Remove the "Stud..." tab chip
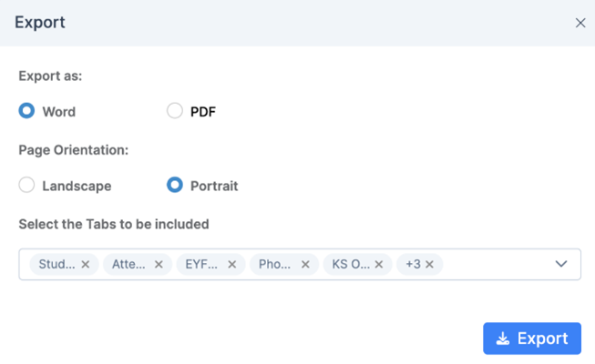Image resolution: width=595 pixels, height=364 pixels. [86, 265]
